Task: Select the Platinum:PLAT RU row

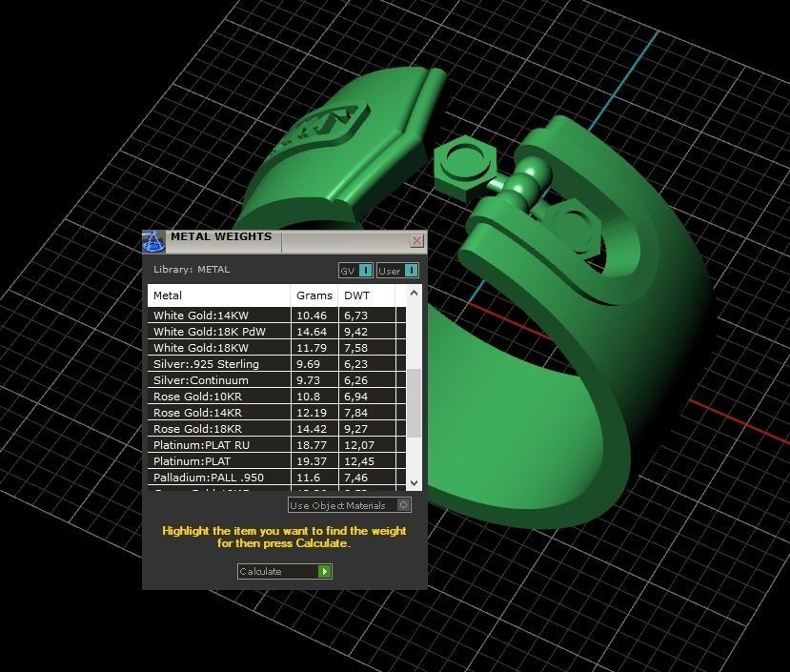Action: tap(276, 444)
